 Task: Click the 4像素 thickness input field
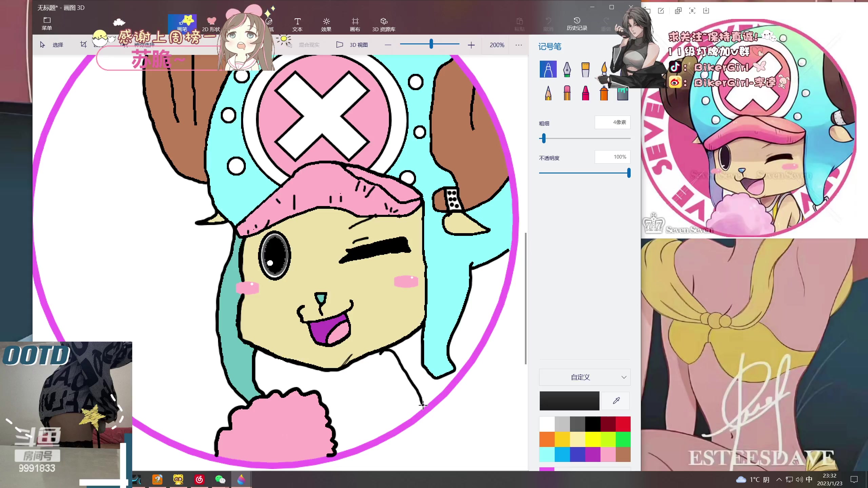612,122
